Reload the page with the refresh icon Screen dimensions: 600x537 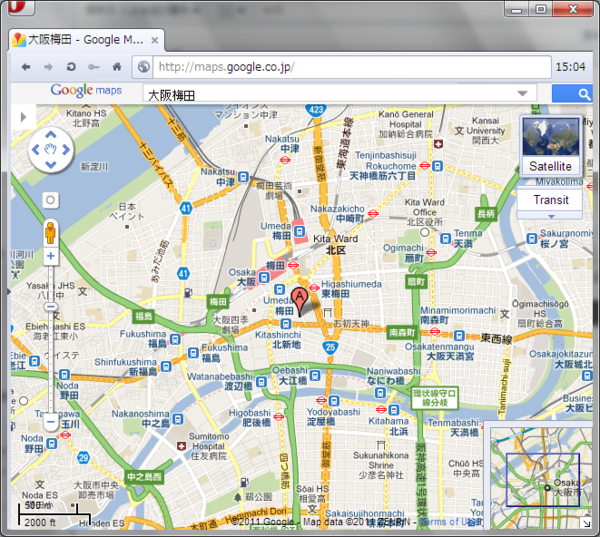point(71,67)
